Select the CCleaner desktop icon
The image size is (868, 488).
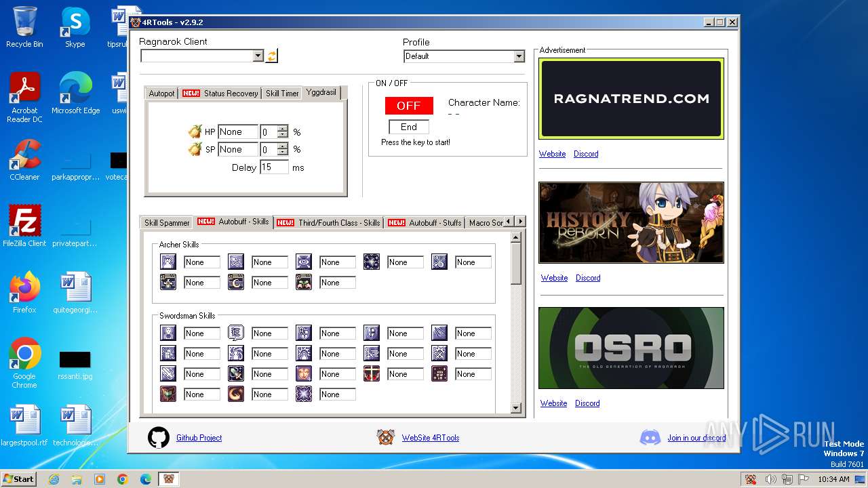coord(24,160)
